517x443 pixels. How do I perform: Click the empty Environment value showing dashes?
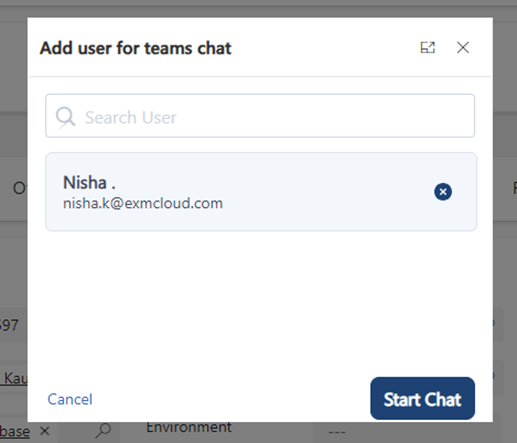(x=337, y=433)
